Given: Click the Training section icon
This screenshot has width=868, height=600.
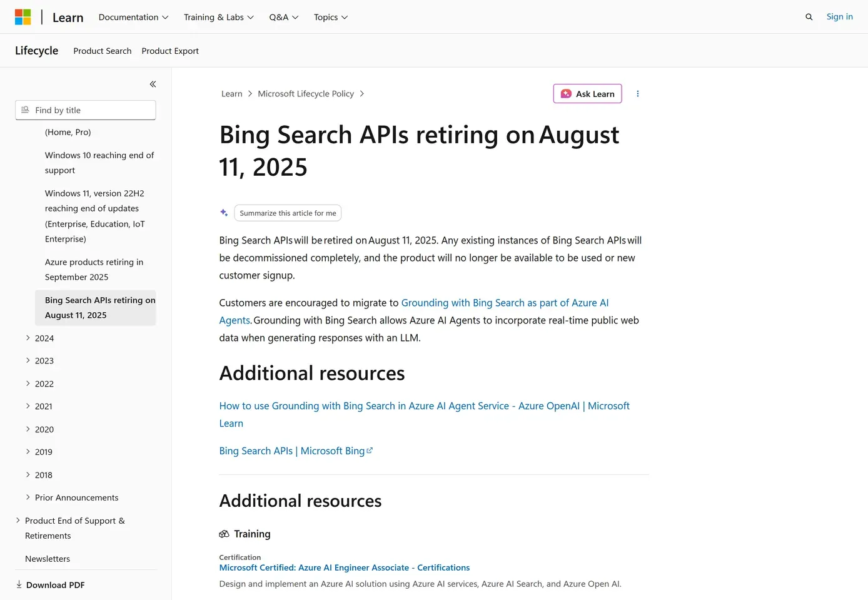Looking at the screenshot, I should pyautogui.click(x=224, y=534).
